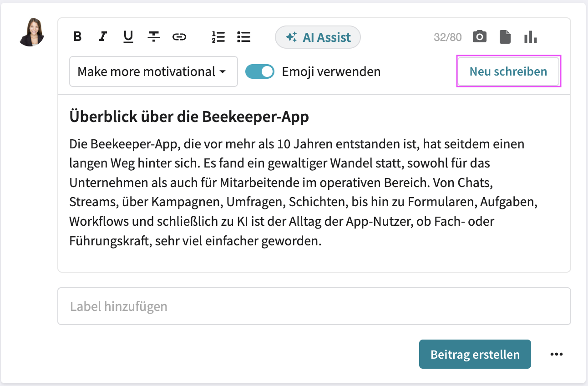Create a bulleted list

(244, 37)
